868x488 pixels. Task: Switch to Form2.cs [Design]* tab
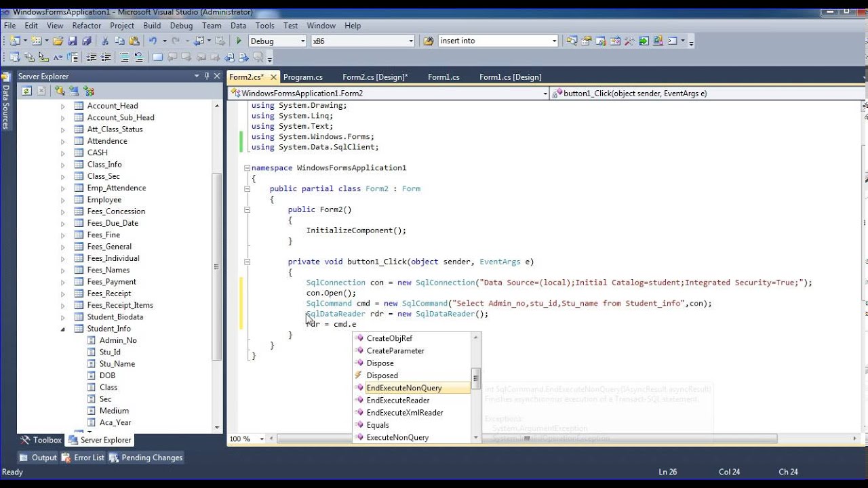(x=375, y=77)
